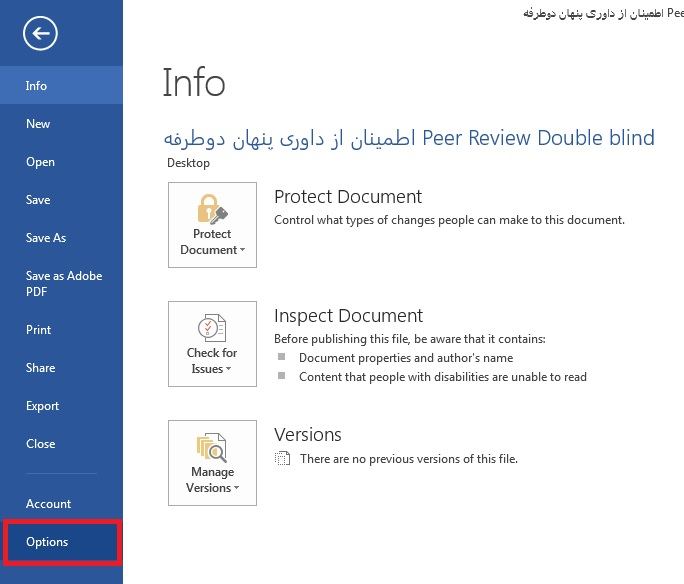Viewport: 684px width, 584px height.
Task: Click the small document icon under Versions
Action: point(282,458)
